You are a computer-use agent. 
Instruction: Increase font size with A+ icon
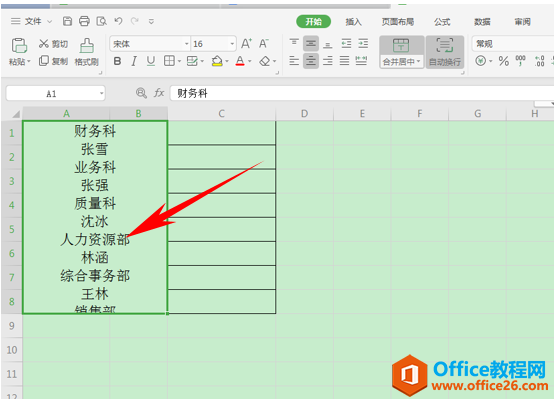click(x=246, y=44)
